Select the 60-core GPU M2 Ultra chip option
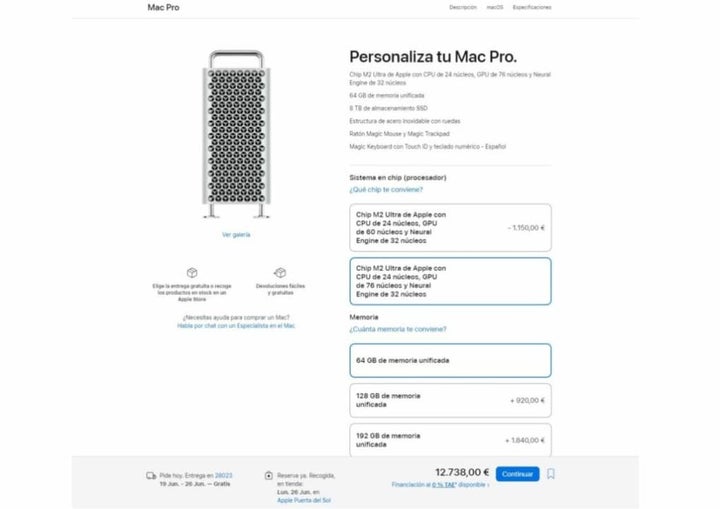 point(450,228)
